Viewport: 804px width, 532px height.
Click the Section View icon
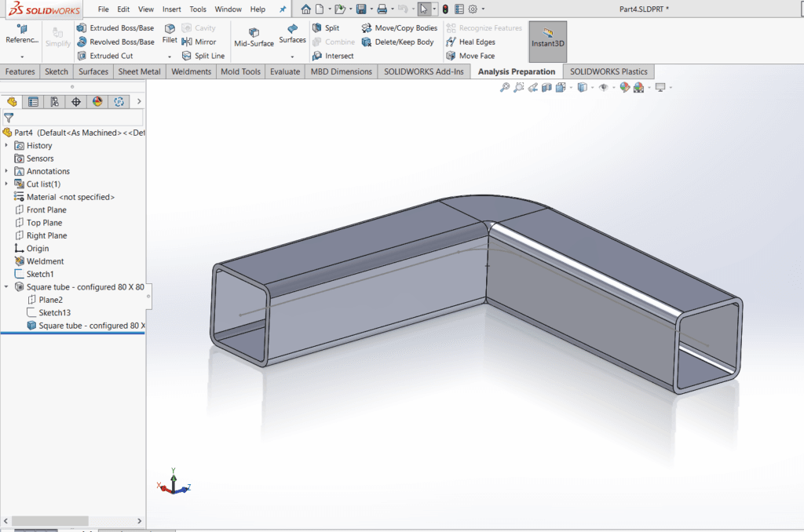point(546,88)
